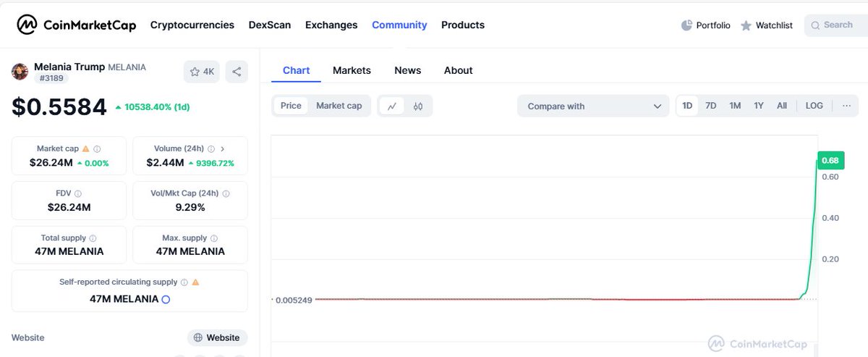Open the Compare with dropdown

tap(593, 106)
